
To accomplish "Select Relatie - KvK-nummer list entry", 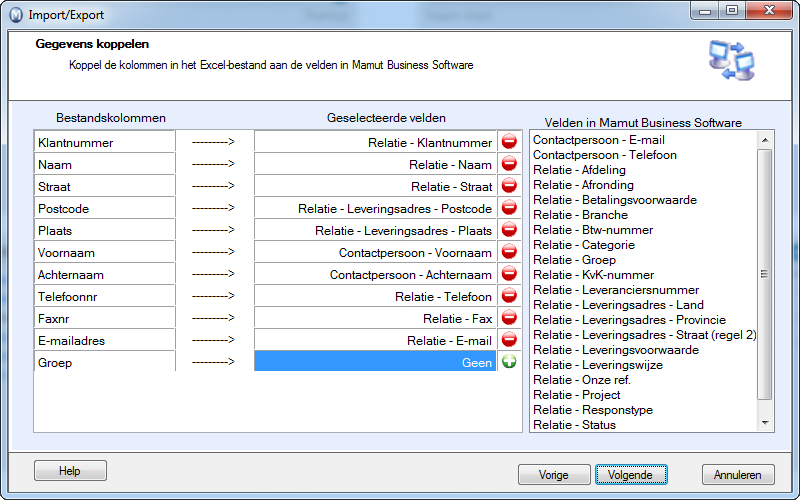I will (x=593, y=275).
